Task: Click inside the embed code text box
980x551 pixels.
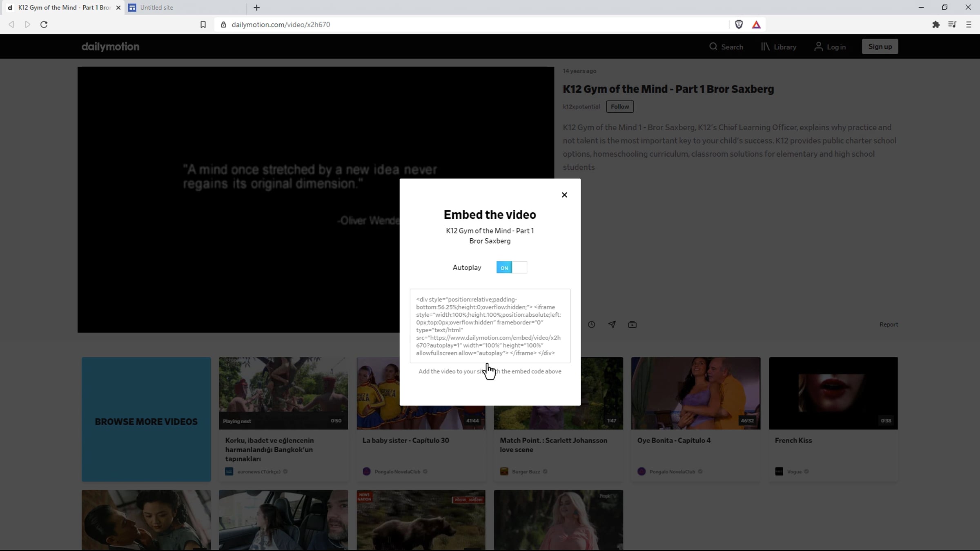Action: click(490, 326)
